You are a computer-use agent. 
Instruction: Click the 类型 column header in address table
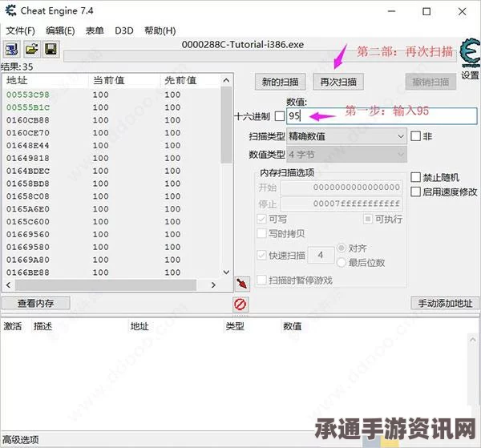[234, 326]
